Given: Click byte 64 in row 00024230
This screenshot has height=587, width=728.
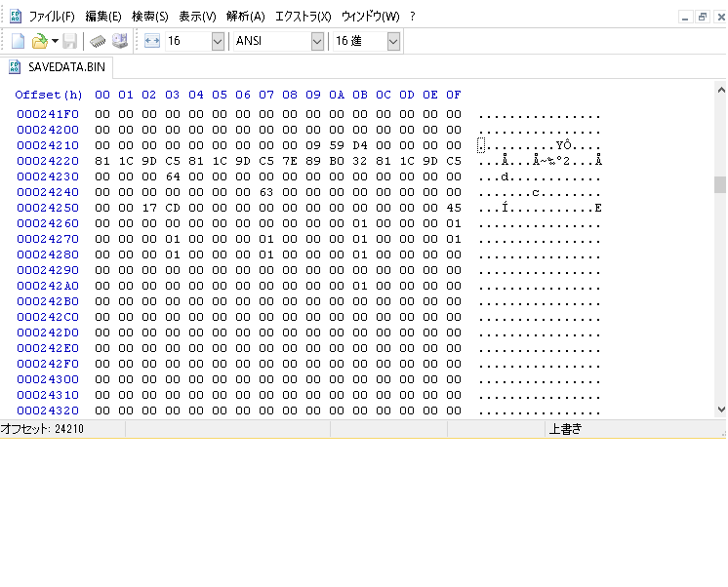Looking at the screenshot, I should [x=173, y=176].
